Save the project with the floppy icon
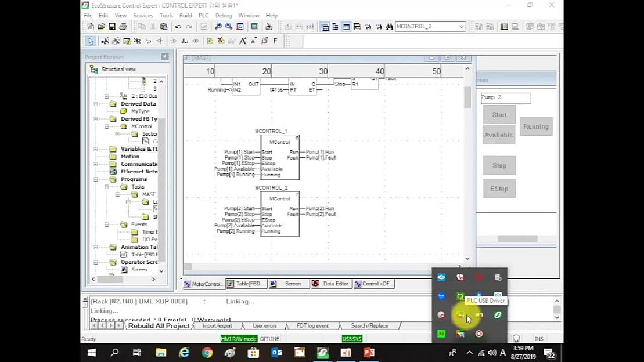Viewport: 644px width, 362px height. [111, 27]
